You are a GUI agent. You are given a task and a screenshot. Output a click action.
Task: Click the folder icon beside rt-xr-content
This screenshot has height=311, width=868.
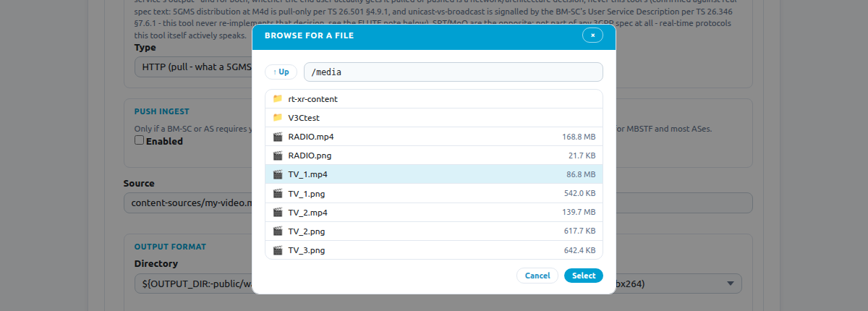pyautogui.click(x=277, y=99)
